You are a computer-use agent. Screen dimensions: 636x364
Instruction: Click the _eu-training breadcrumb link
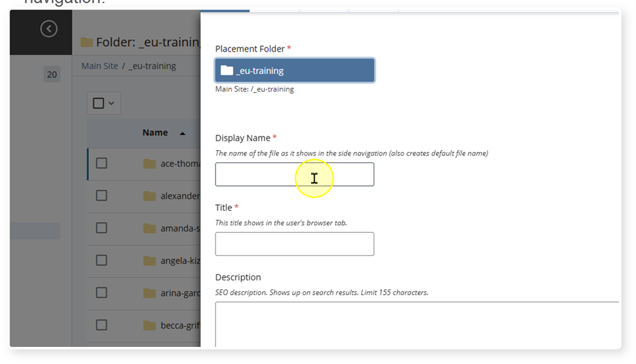pyautogui.click(x=152, y=66)
